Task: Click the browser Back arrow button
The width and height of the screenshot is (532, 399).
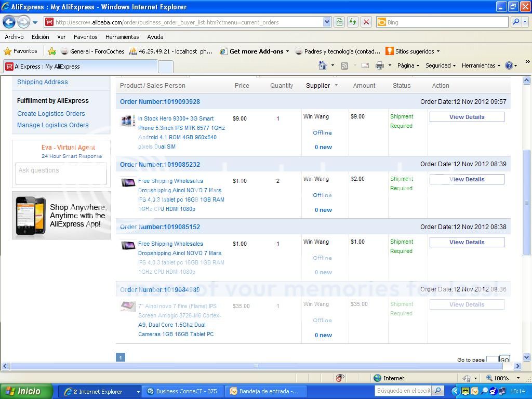Action: tap(9, 22)
